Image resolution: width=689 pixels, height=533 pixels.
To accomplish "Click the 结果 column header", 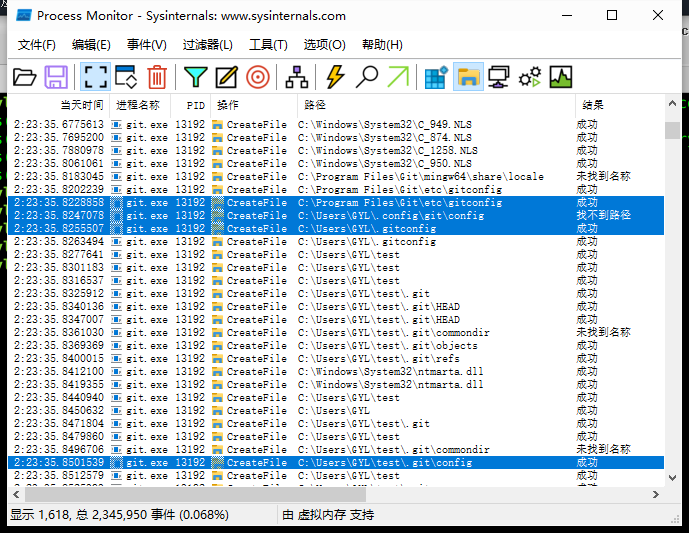I will point(620,105).
